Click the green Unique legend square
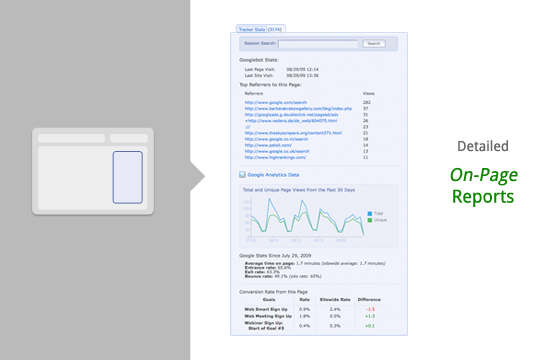 point(370,220)
